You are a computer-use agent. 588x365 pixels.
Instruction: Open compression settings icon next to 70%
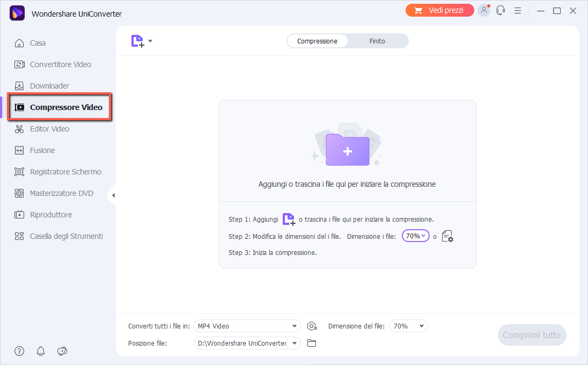tap(447, 236)
